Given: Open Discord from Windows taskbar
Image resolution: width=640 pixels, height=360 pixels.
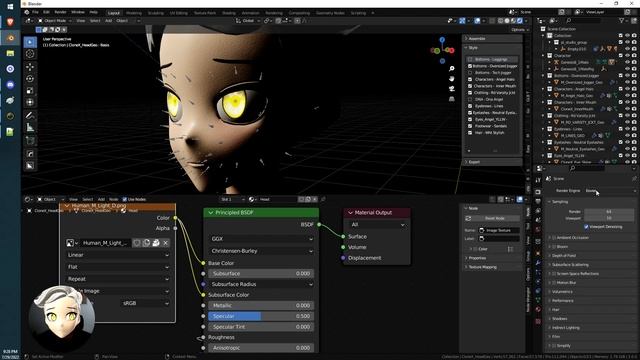Looking at the screenshot, I should tap(10, 84).
